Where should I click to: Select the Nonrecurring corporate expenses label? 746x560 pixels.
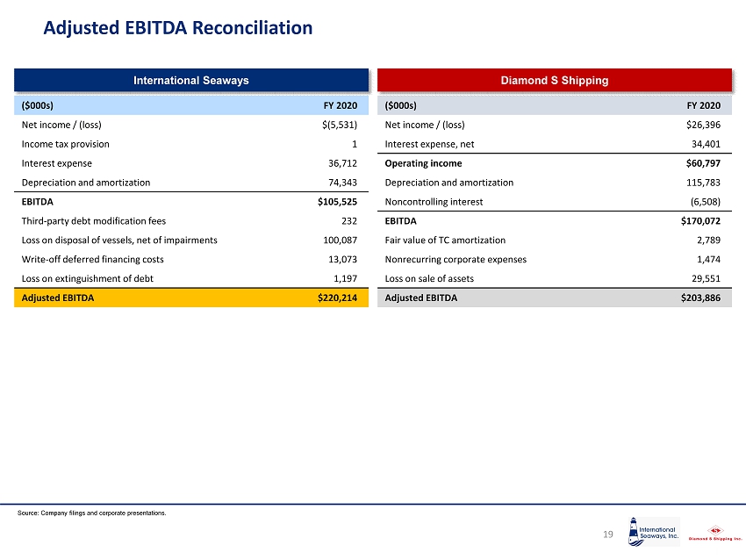point(455,259)
